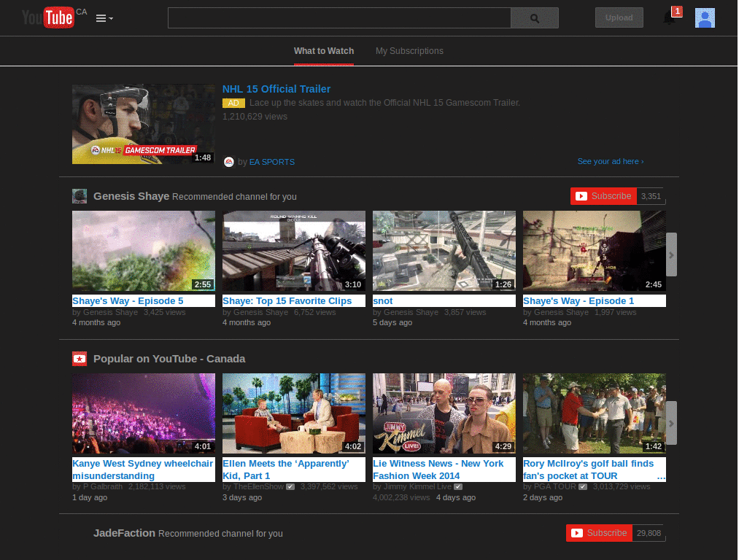Play Rory McIlroy golf ball video thumbnail

(594, 413)
